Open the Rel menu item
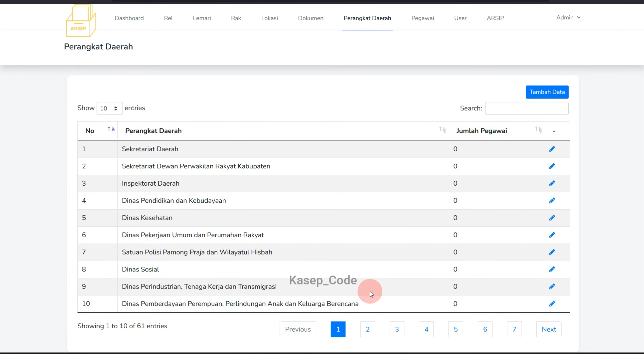Image resolution: width=644 pixels, height=354 pixels. coord(168,18)
